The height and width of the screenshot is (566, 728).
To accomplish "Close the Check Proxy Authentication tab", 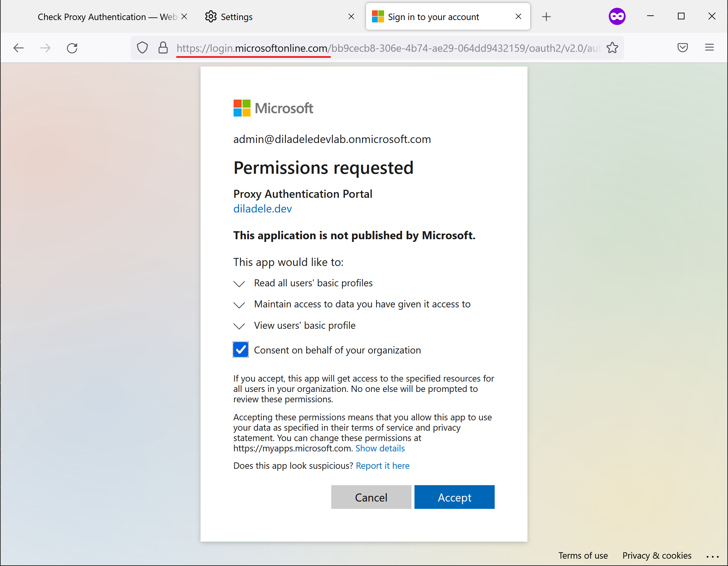I will [184, 16].
